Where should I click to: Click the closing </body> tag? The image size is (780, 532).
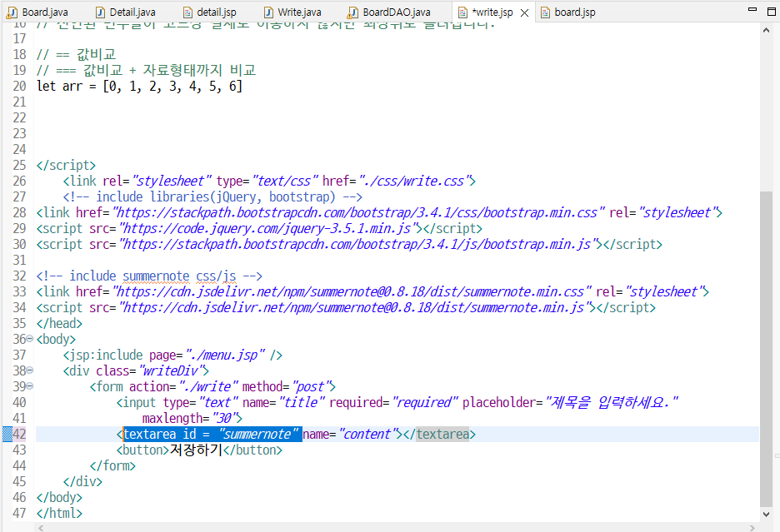(x=60, y=497)
